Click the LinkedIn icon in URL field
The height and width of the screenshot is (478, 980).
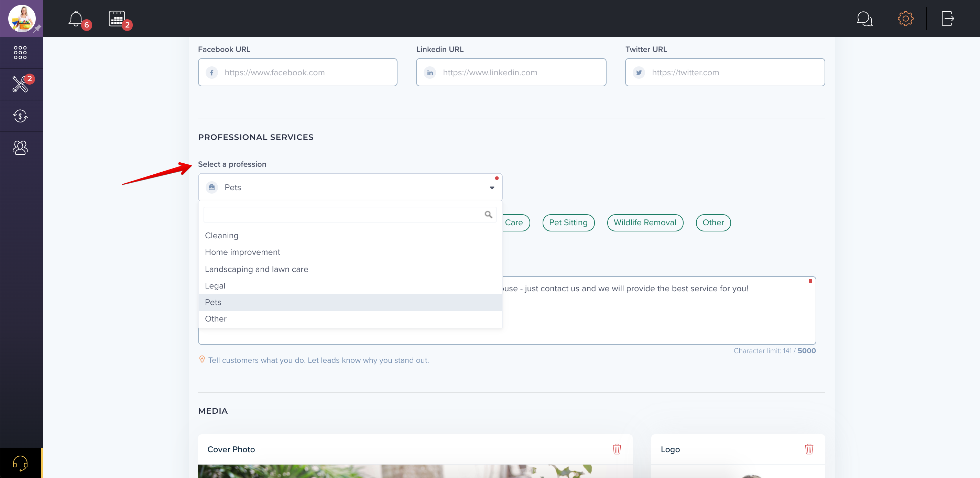(x=430, y=72)
